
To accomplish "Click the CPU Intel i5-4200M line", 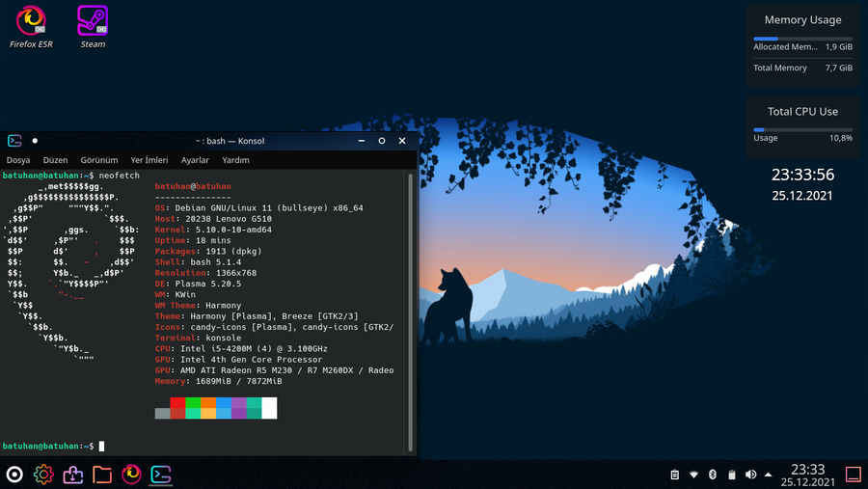I will (x=241, y=349).
